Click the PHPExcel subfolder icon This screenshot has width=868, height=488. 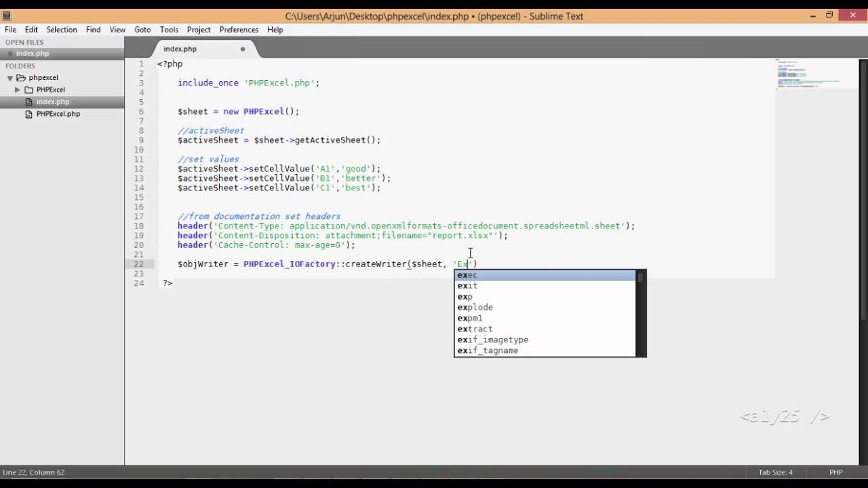coord(29,89)
